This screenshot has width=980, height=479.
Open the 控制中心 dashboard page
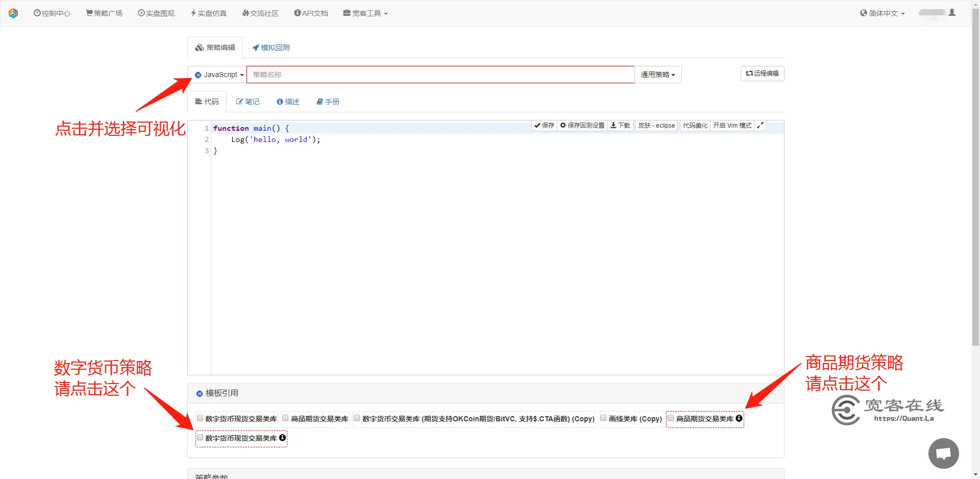tap(52, 13)
